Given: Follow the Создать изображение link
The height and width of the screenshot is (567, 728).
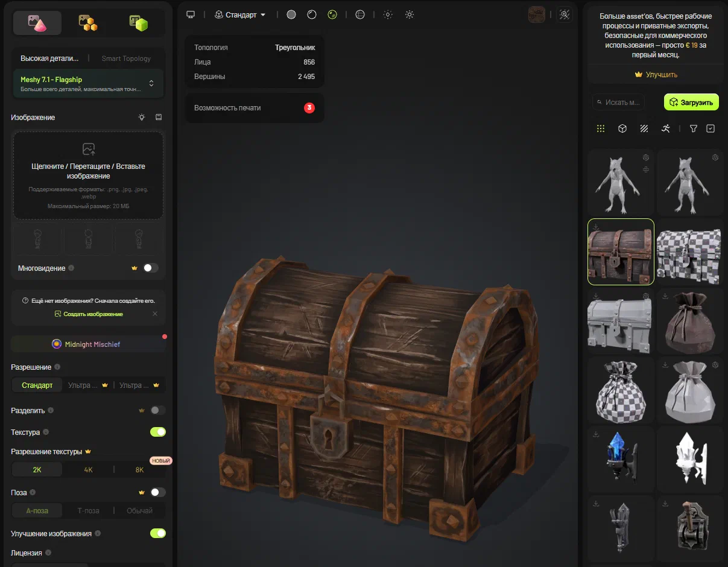Looking at the screenshot, I should pyautogui.click(x=89, y=314).
